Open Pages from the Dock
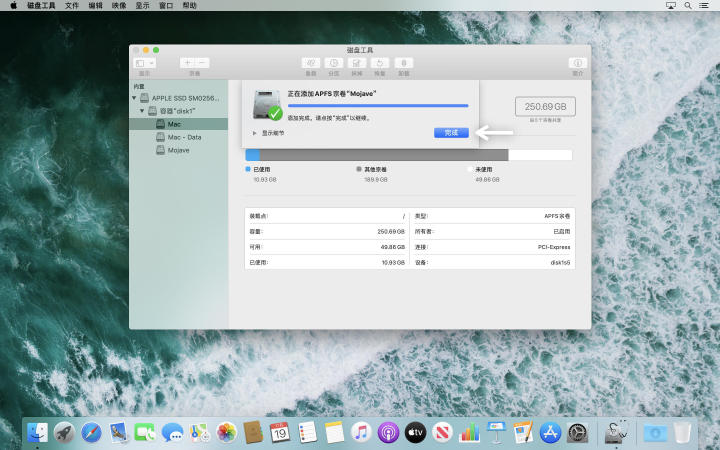This screenshot has width=720, height=450. (523, 433)
